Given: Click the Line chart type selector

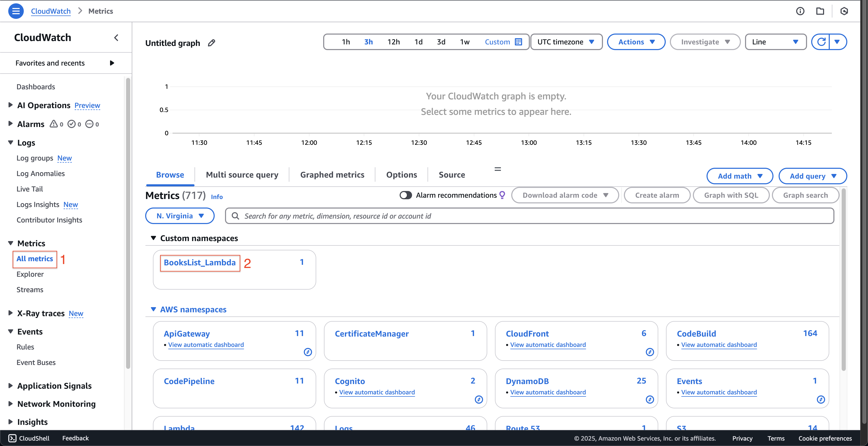Looking at the screenshot, I should [775, 42].
